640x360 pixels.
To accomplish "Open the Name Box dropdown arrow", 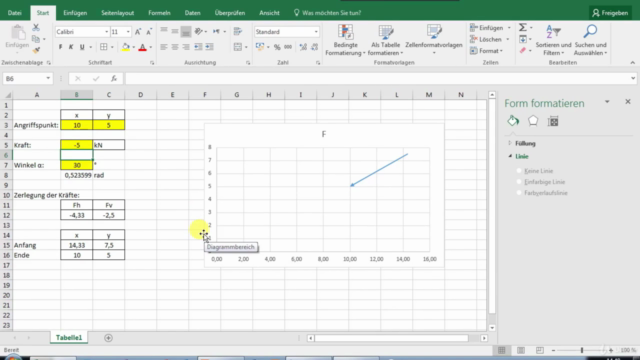I will tap(48, 78).
